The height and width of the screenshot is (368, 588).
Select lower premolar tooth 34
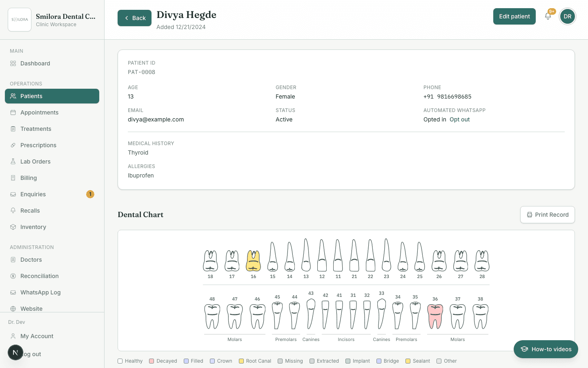point(398,315)
